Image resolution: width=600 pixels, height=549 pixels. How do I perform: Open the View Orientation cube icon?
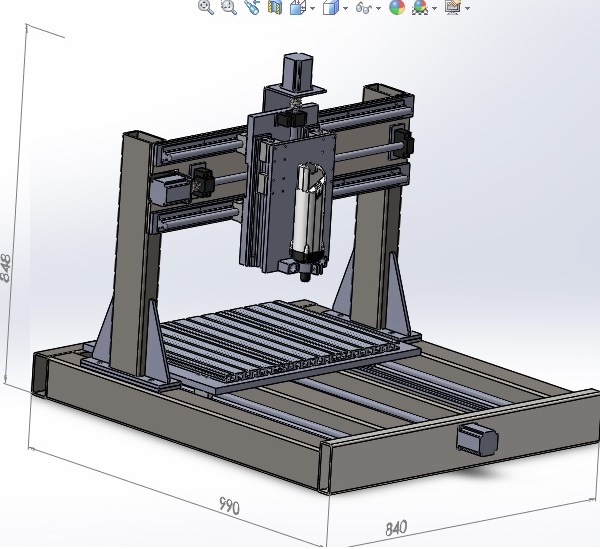(298, 7)
